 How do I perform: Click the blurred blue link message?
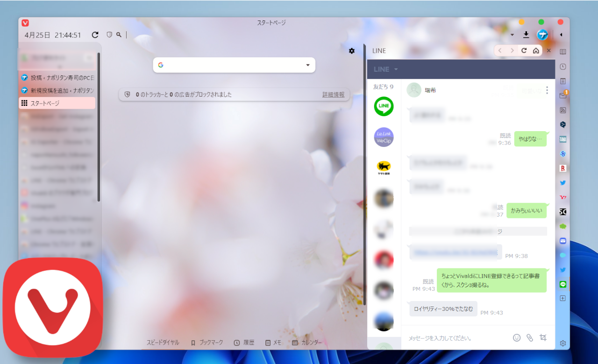pos(456,252)
